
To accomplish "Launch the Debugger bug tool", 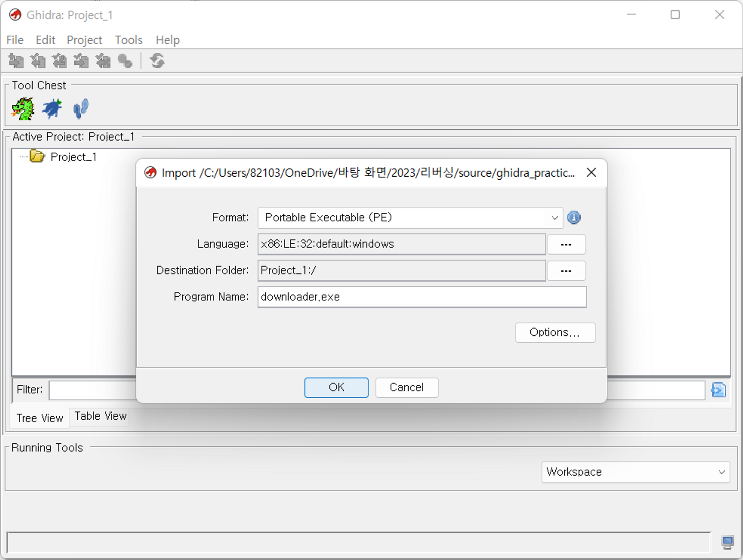I will point(52,109).
